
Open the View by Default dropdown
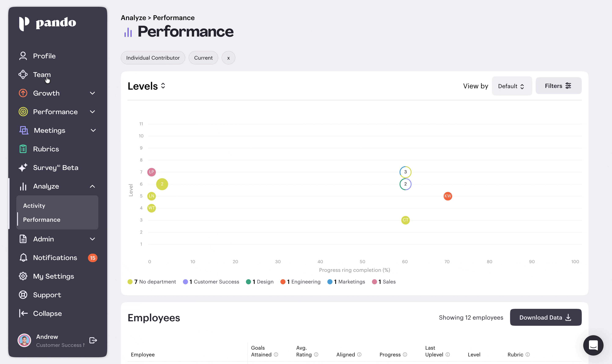[512, 86]
